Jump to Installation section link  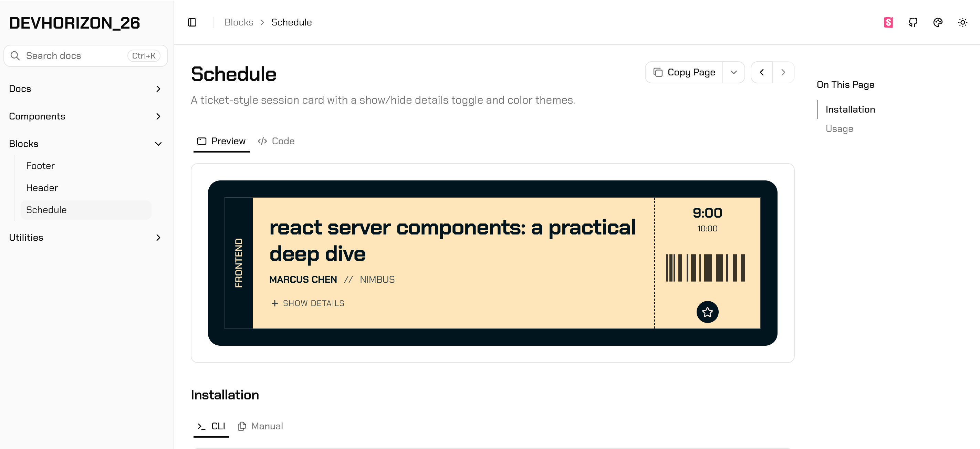click(850, 109)
